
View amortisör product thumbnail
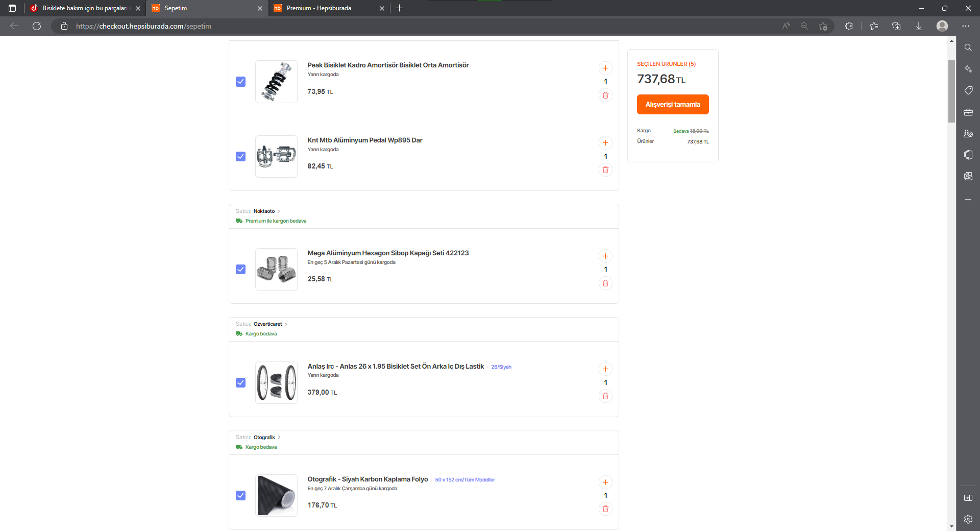tap(276, 82)
